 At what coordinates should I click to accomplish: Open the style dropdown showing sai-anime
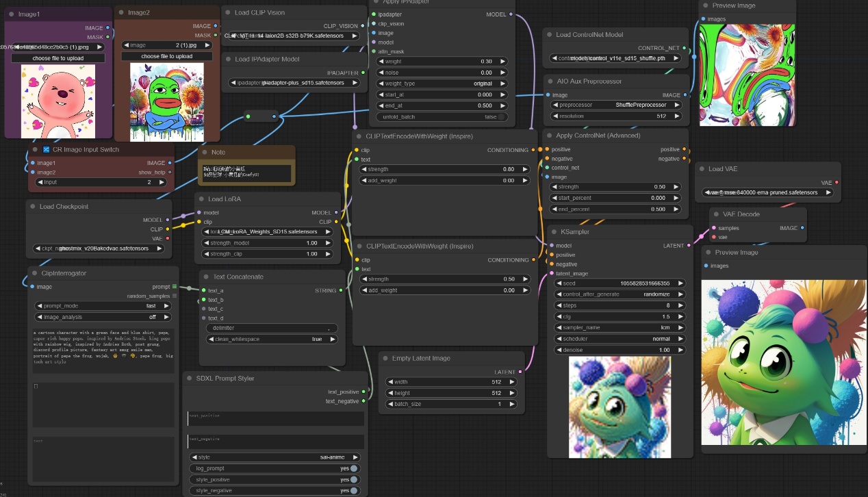[275, 457]
